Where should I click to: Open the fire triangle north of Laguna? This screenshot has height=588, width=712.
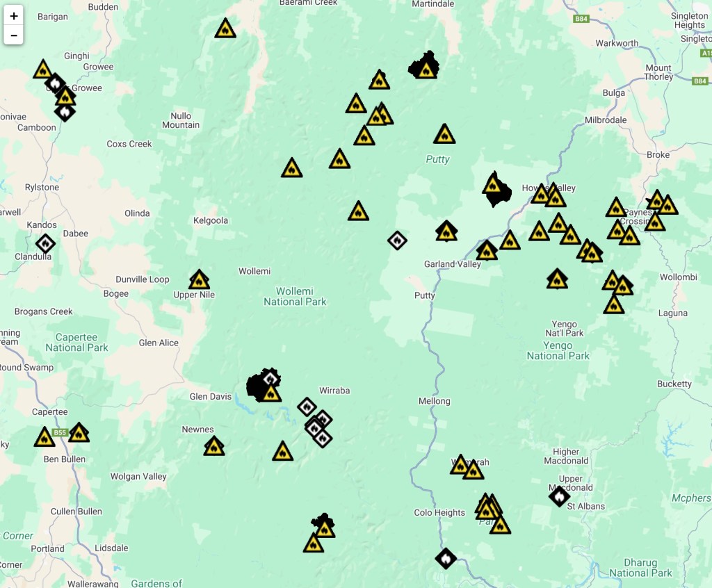(613, 305)
